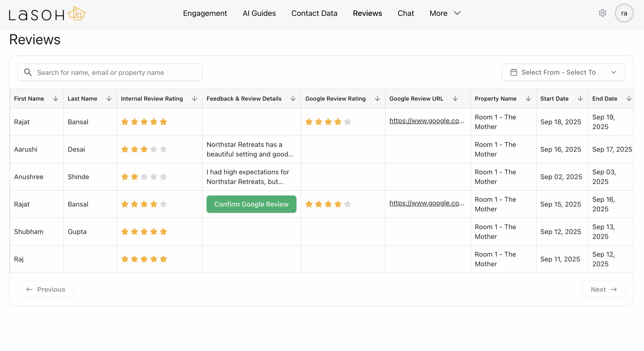Open the user avatar 'ra' menu
The image size is (644, 351).
pyautogui.click(x=624, y=13)
